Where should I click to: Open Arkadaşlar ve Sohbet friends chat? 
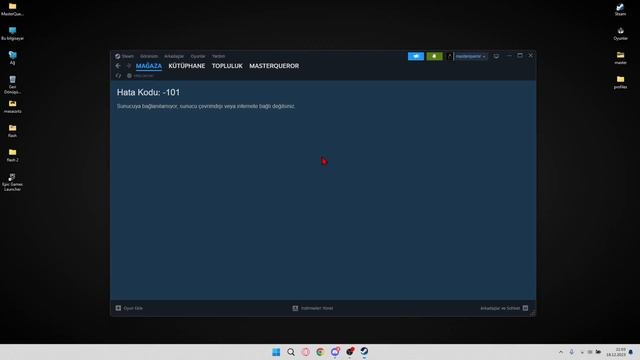(500, 308)
